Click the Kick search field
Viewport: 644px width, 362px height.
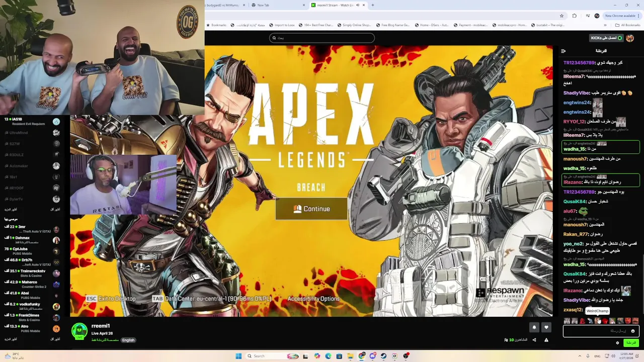(x=322, y=38)
